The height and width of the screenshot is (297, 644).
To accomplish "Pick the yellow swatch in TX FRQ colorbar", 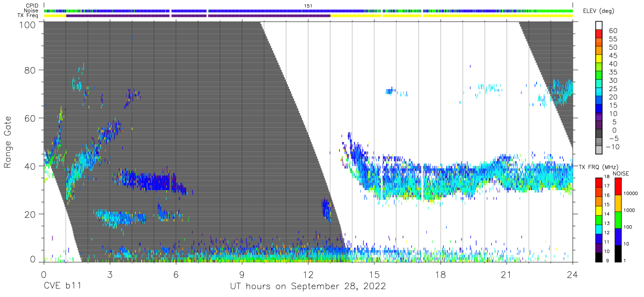I will pos(598,210).
